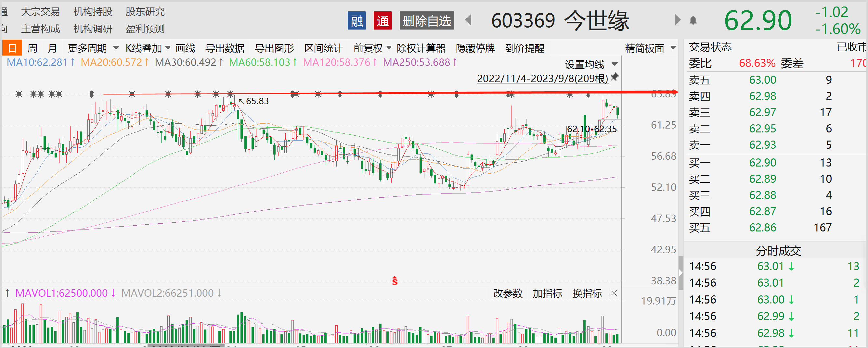The height and width of the screenshot is (348, 868).
Task: Switch to weekly 周 period tab
Action: coord(32,48)
